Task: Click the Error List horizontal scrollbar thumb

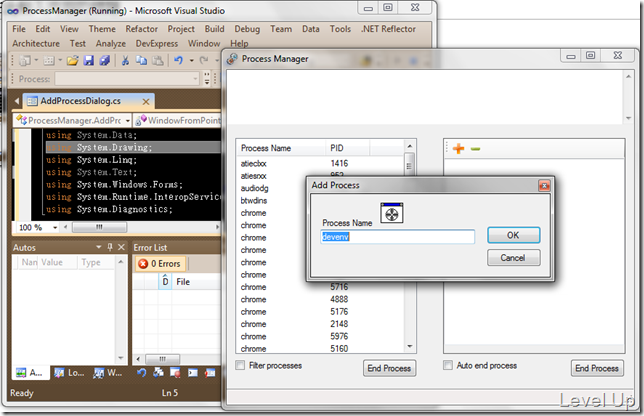Action: 162,359
